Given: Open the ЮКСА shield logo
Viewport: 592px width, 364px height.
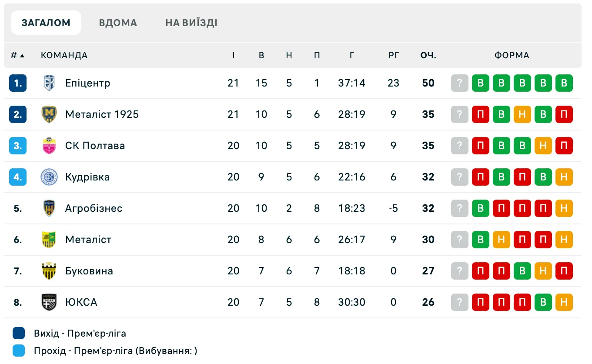Looking at the screenshot, I should [x=49, y=302].
